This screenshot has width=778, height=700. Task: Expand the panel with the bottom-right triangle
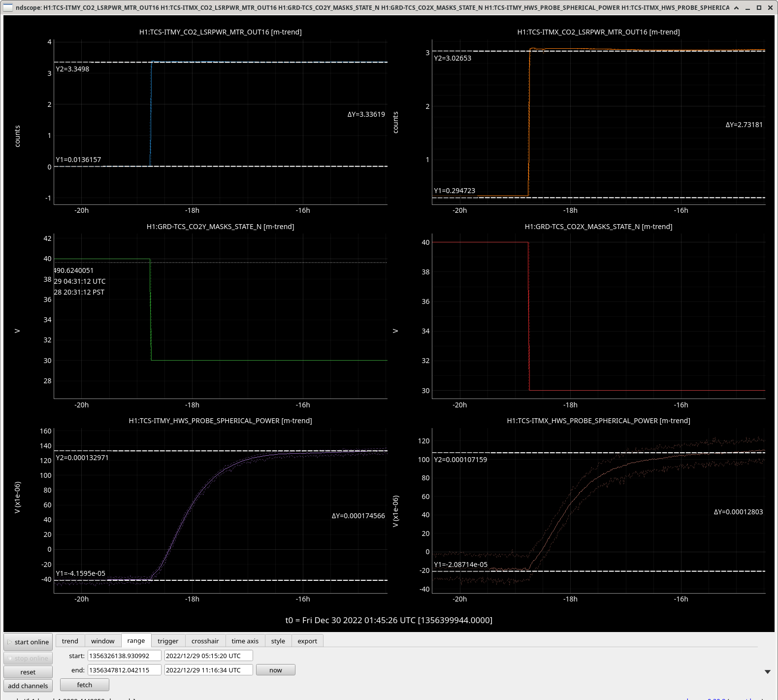click(767, 672)
